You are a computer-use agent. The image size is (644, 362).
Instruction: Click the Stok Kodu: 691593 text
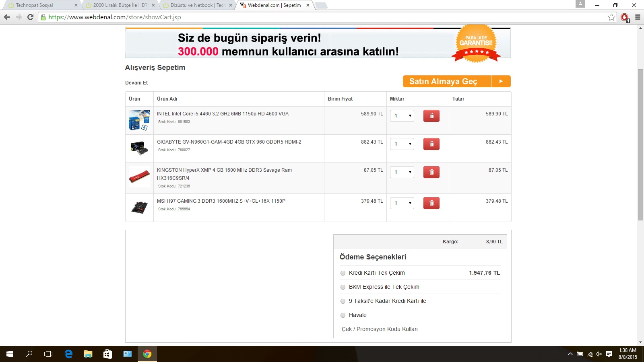click(174, 122)
